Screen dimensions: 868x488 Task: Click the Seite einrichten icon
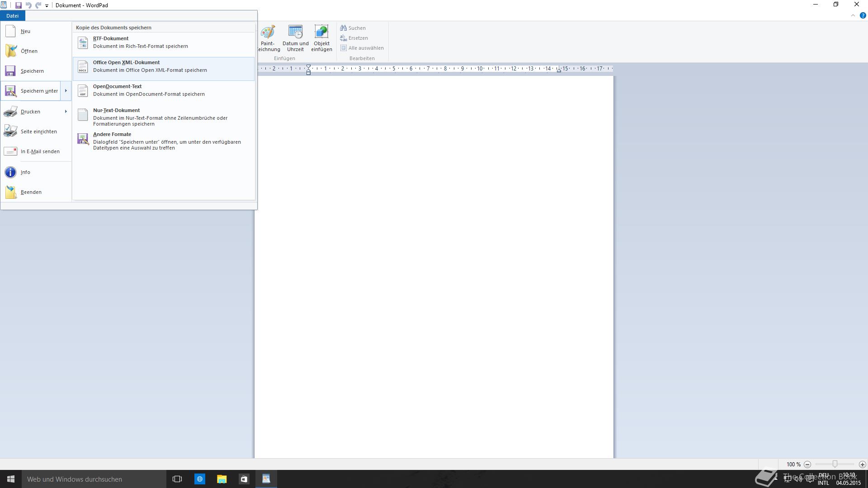[10, 131]
